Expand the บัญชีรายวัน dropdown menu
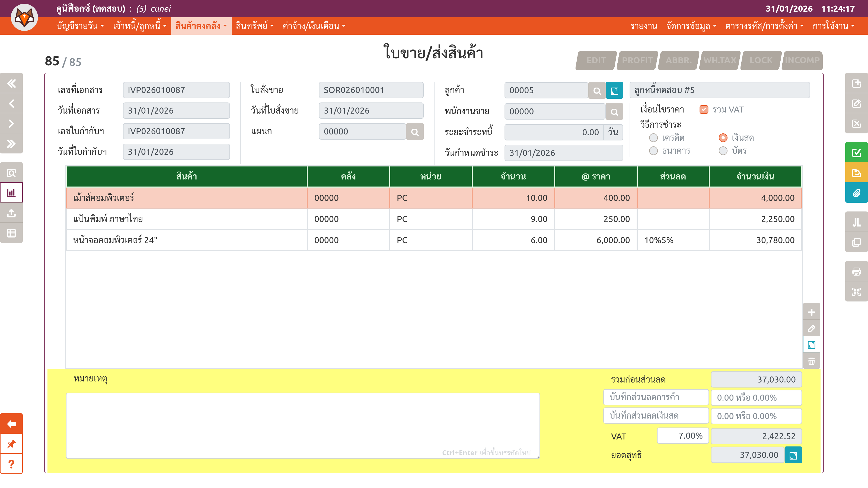The height and width of the screenshot is (488, 868). [80, 26]
